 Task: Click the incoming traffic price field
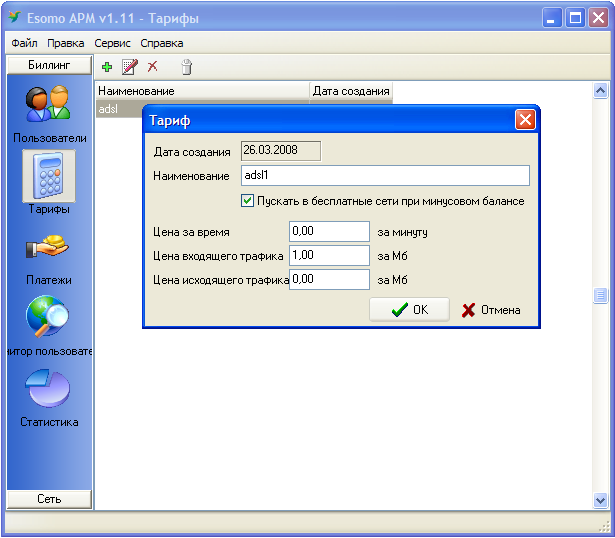click(329, 256)
